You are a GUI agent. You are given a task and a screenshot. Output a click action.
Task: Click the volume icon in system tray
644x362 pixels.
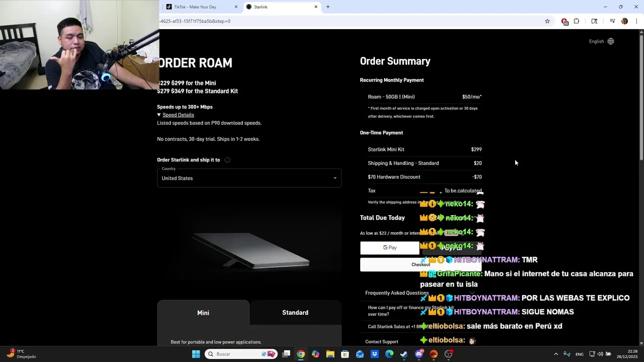pos(600,354)
